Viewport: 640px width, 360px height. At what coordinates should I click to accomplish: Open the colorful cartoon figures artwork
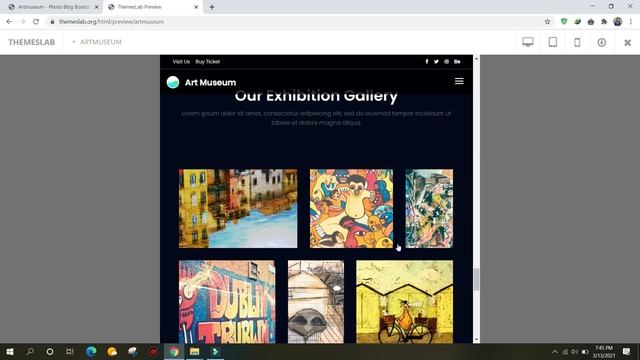351,209
